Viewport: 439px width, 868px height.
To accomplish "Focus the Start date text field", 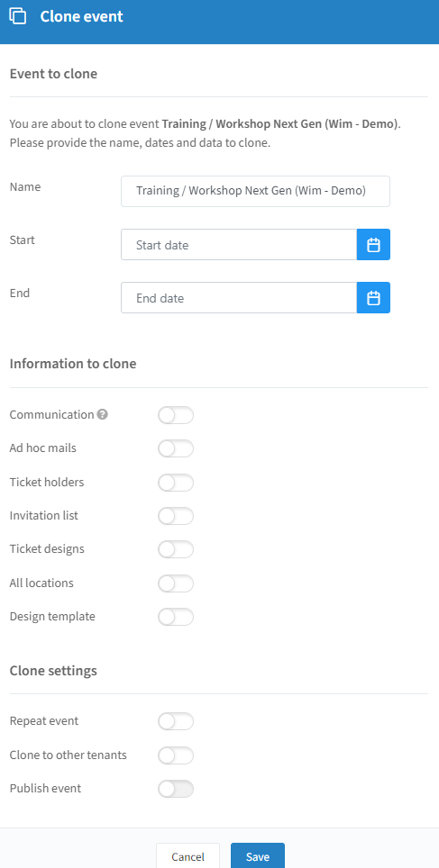I will [x=239, y=245].
